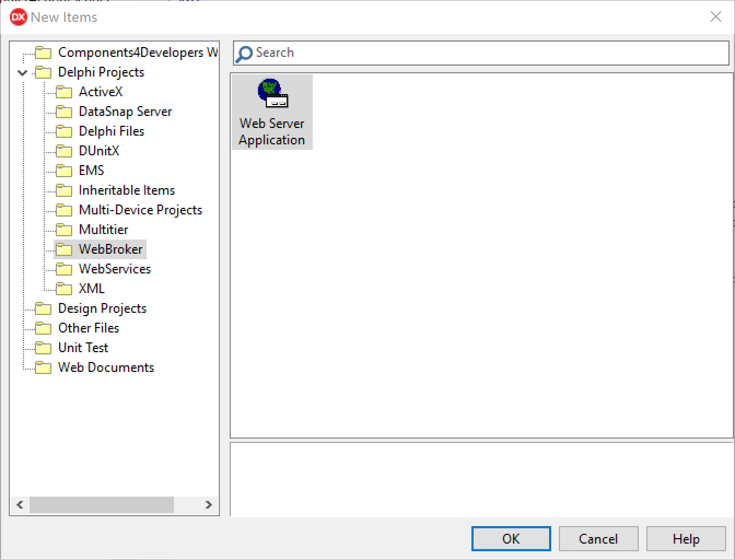The width and height of the screenshot is (735, 560).
Task: Click the EMS folder icon
Action: point(64,171)
